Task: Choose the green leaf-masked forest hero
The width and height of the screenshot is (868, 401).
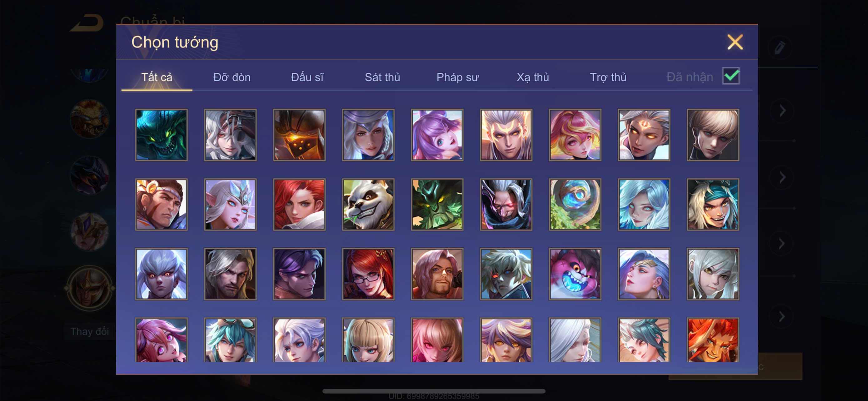Action: [437, 204]
